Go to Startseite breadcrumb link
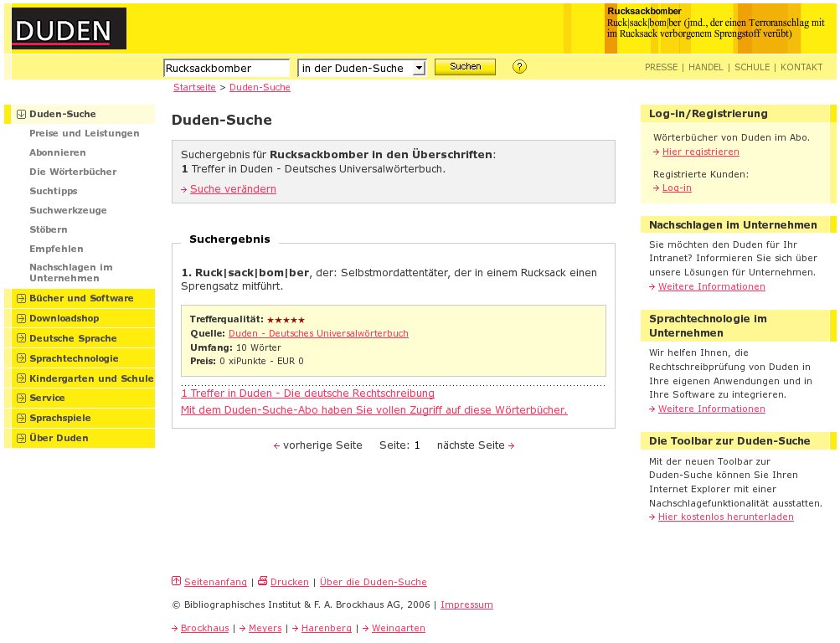Screen dimensions: 840x643 [x=194, y=87]
